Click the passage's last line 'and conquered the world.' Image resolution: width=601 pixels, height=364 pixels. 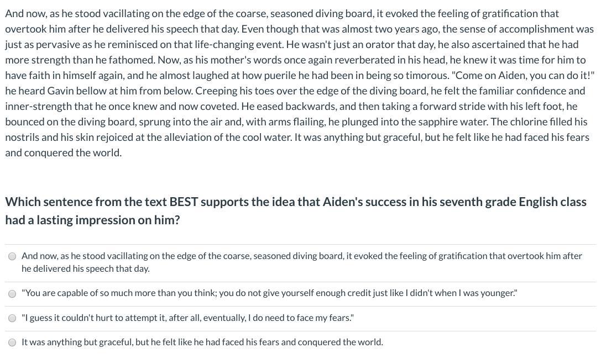point(63,152)
